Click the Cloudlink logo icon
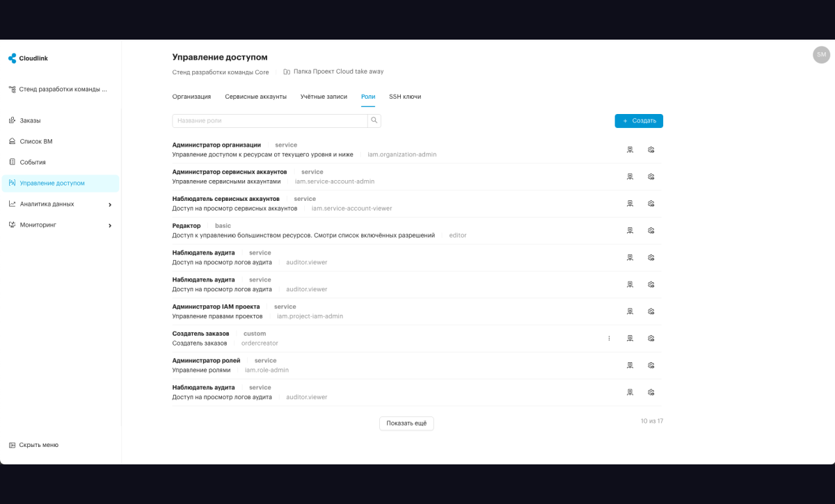Viewport: 835px width, 504px height. point(12,58)
